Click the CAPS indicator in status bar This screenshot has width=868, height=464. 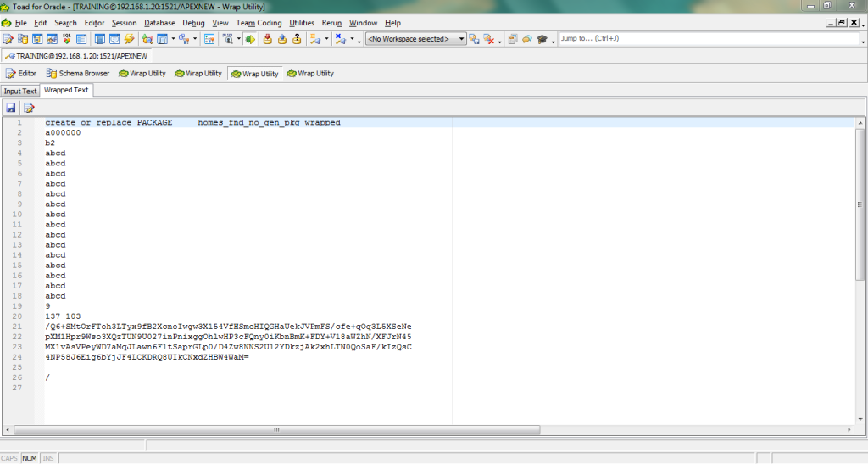point(9,458)
